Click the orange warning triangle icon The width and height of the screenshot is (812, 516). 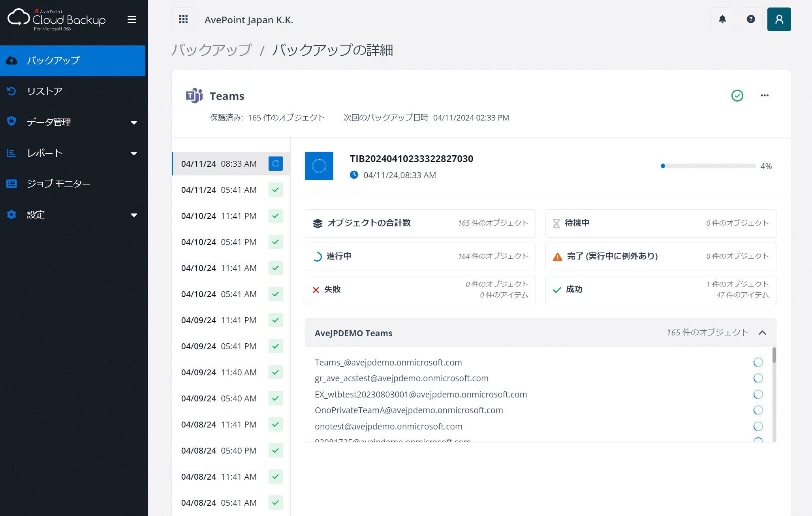click(x=558, y=257)
